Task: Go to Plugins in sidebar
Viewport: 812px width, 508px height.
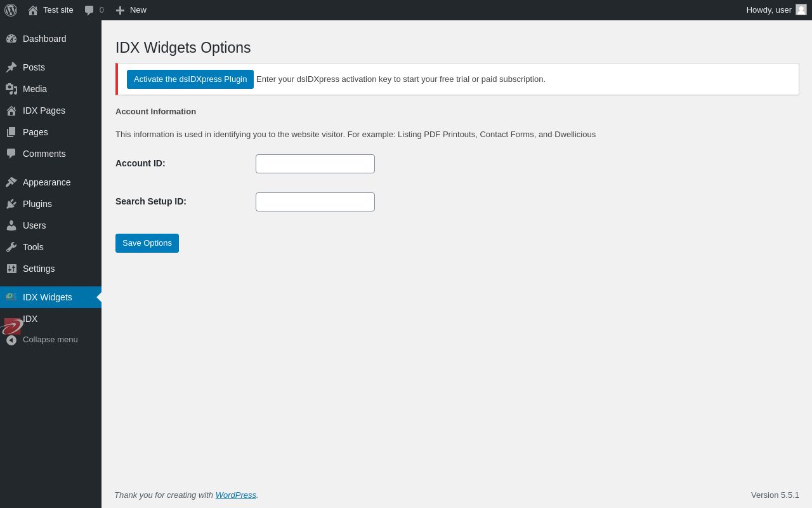Action: [x=51, y=204]
